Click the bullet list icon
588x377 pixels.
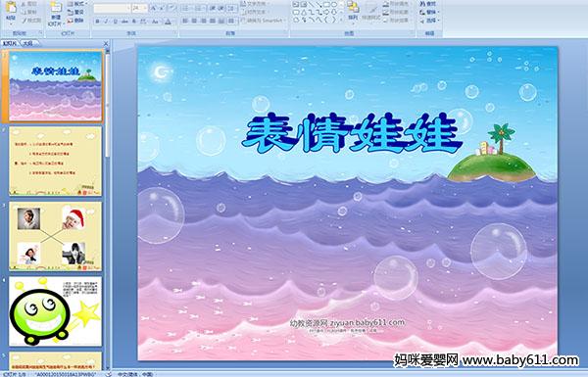(x=186, y=8)
